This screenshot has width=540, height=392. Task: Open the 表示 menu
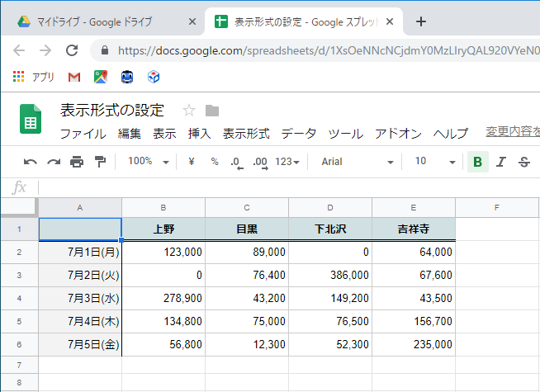point(164,134)
